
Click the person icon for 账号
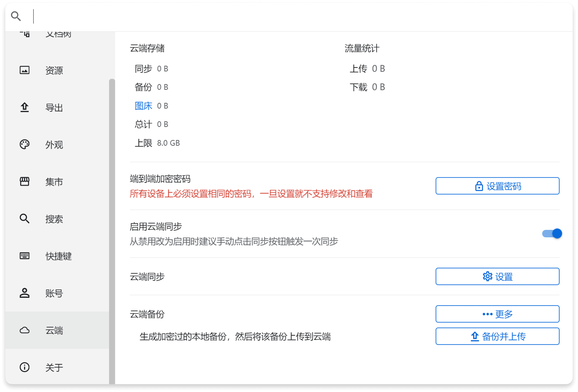[24, 293]
